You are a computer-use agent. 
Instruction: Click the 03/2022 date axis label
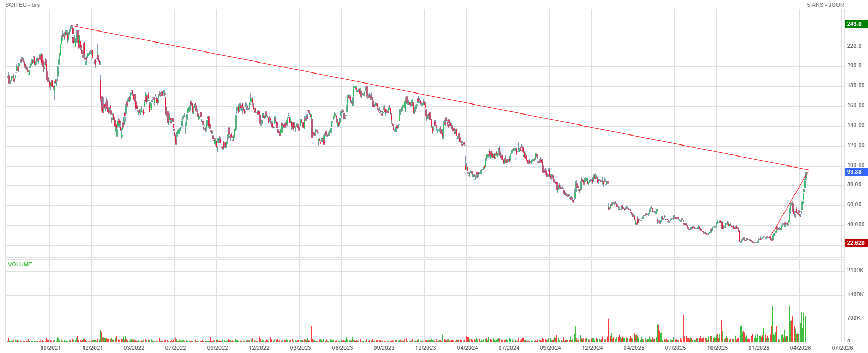(134, 348)
